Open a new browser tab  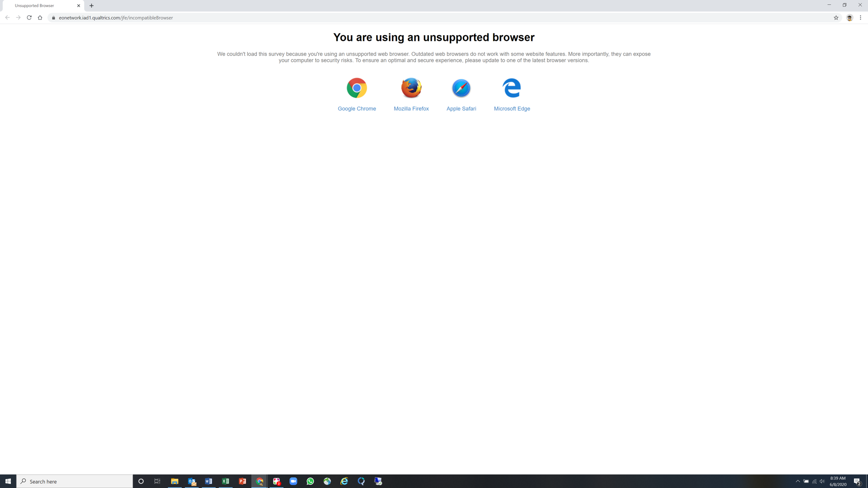[92, 5]
